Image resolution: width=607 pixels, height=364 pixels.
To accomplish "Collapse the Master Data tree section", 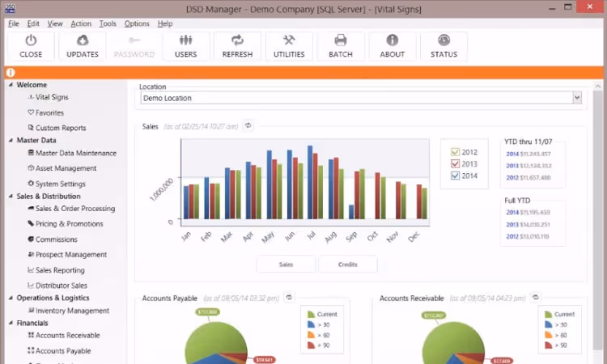I will pos(11,140).
